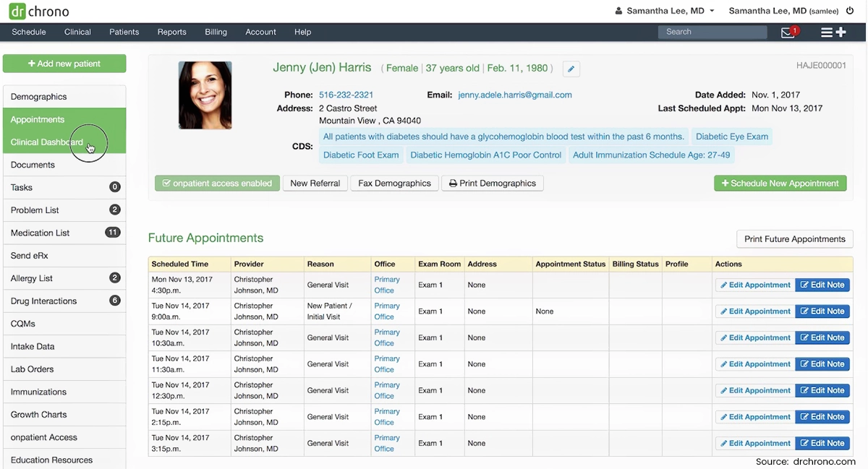Click the patient email address link
868x469 pixels.
(x=514, y=95)
